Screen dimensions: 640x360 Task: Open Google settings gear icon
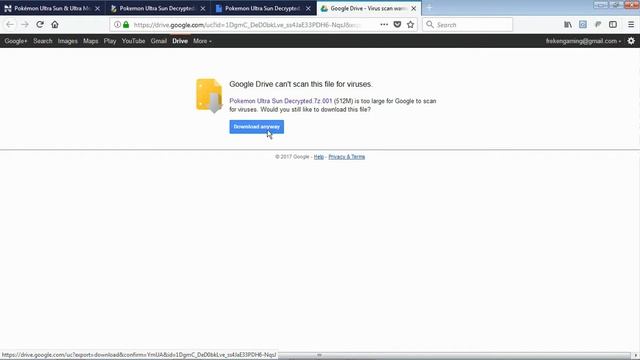(631, 41)
